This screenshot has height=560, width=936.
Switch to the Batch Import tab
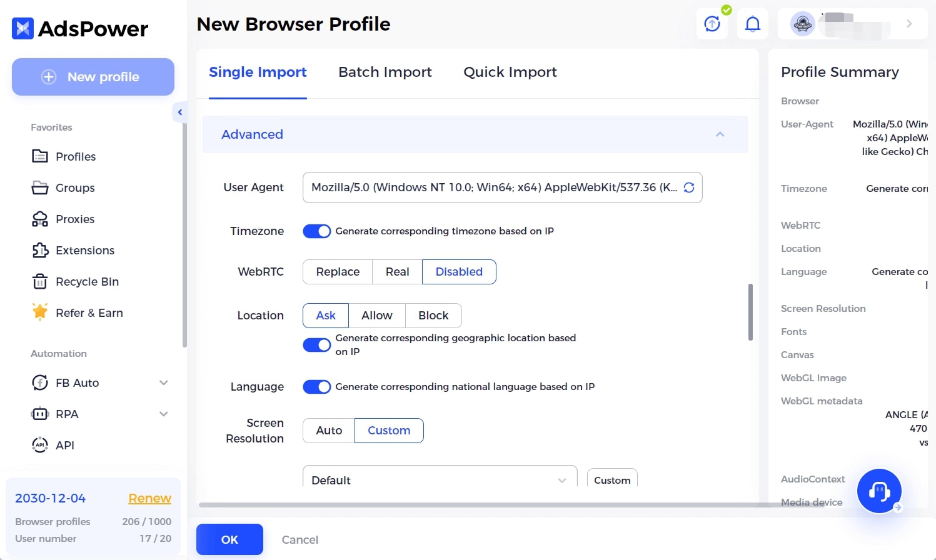coord(385,72)
